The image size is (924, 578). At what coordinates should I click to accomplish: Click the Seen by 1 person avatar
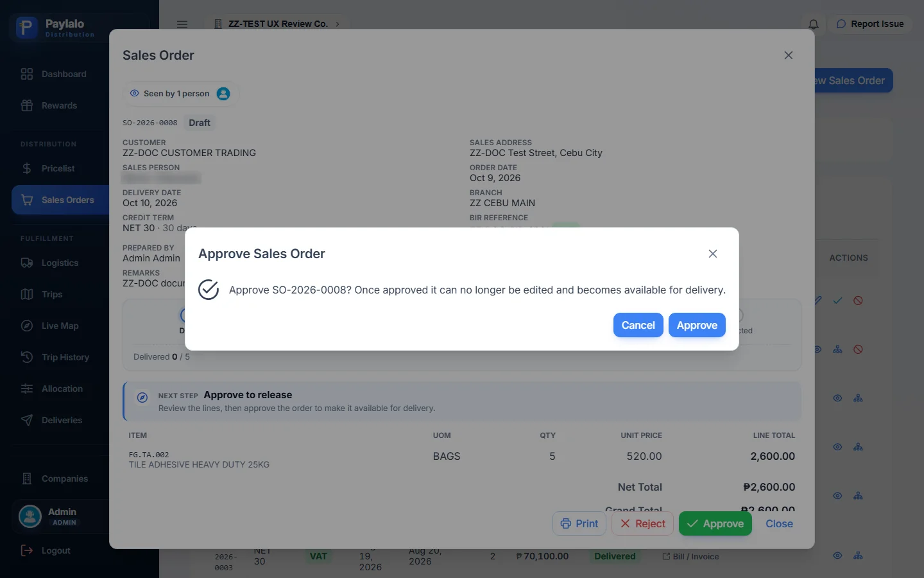(223, 94)
